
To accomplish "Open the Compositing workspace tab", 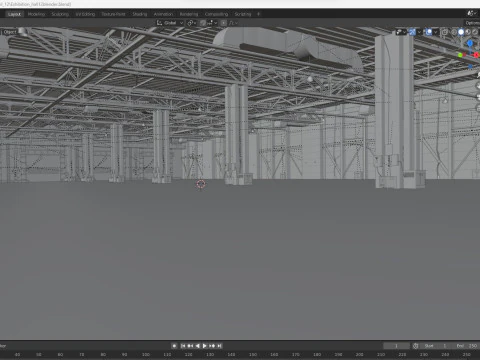I will (x=216, y=14).
